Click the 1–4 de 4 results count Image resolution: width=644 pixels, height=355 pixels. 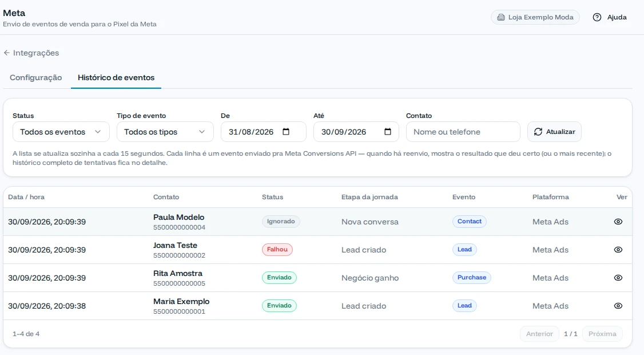point(26,334)
